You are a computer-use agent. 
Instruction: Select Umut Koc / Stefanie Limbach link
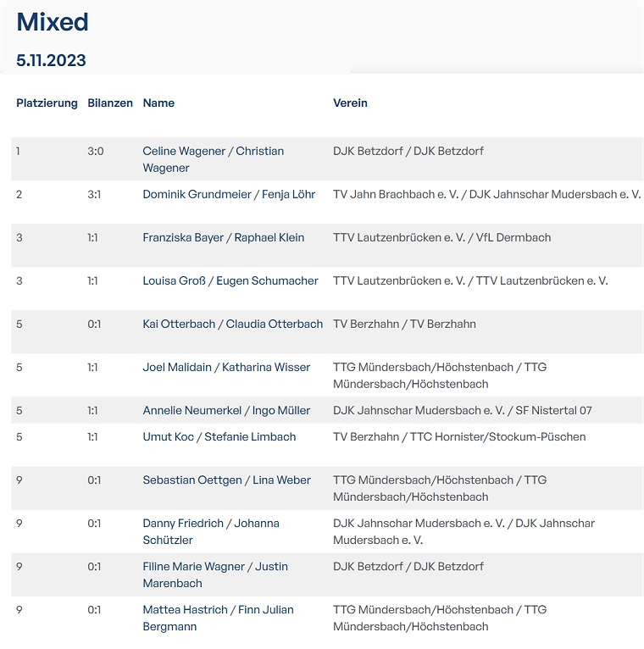point(219,437)
